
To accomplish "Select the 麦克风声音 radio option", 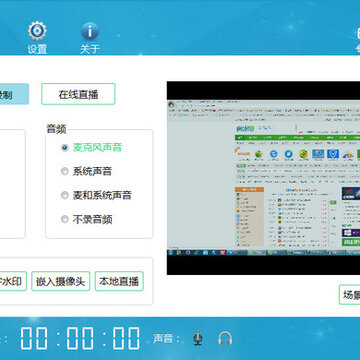I will pos(64,148).
